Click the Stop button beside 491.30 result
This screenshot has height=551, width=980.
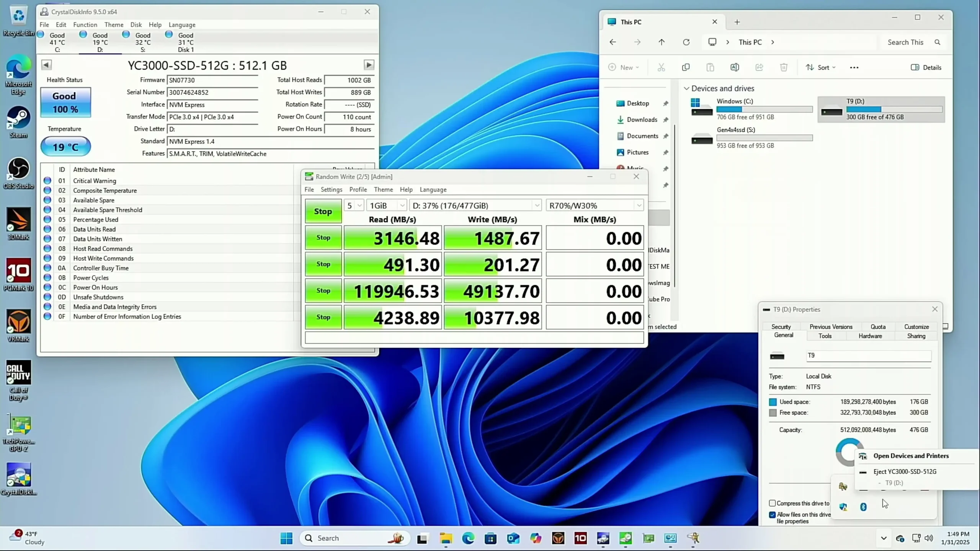point(323,264)
